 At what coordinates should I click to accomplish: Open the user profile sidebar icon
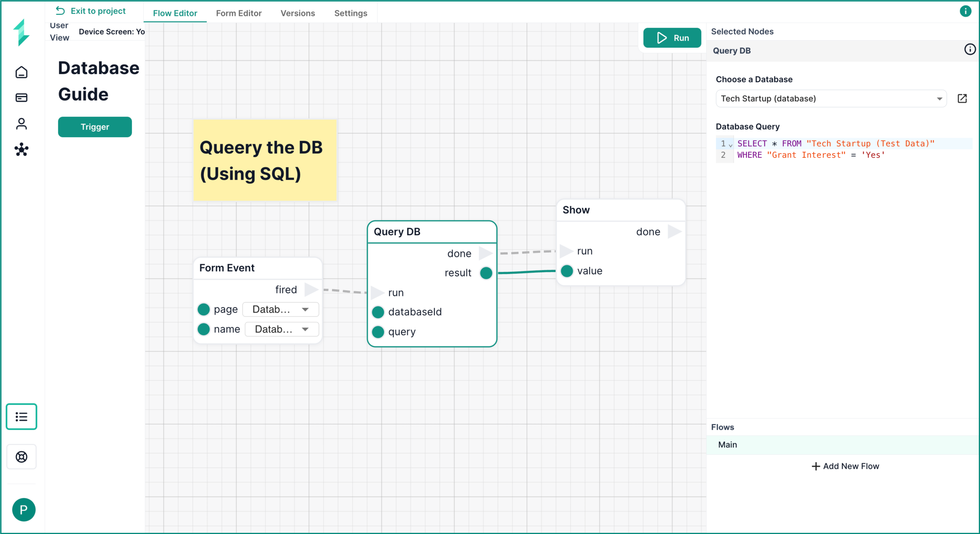pos(21,124)
